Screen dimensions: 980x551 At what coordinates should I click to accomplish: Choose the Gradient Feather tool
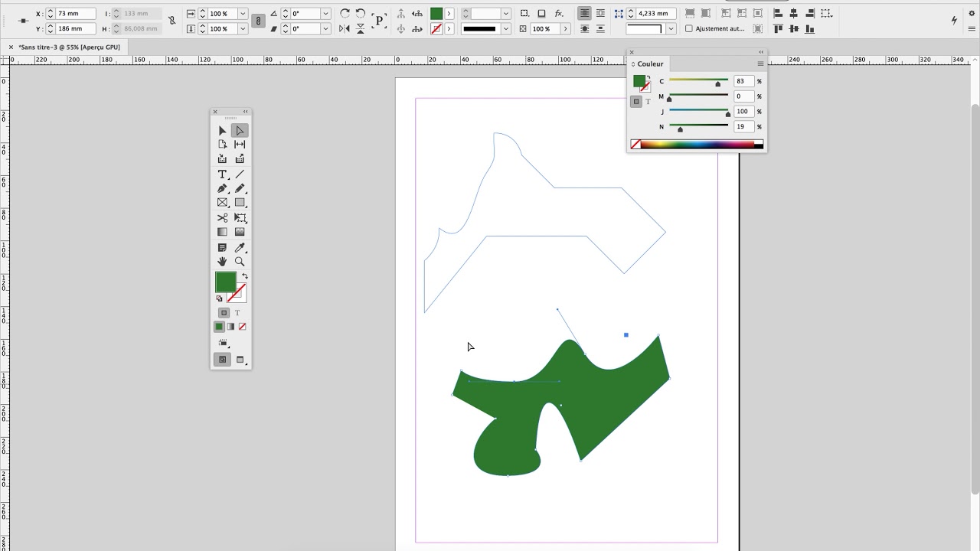pyautogui.click(x=240, y=232)
